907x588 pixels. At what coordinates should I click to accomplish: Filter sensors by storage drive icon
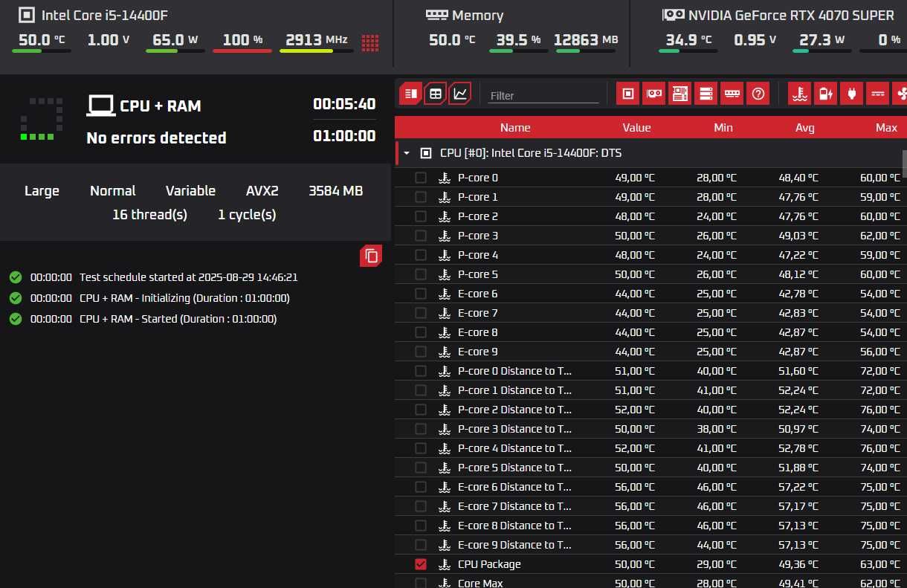coord(706,94)
